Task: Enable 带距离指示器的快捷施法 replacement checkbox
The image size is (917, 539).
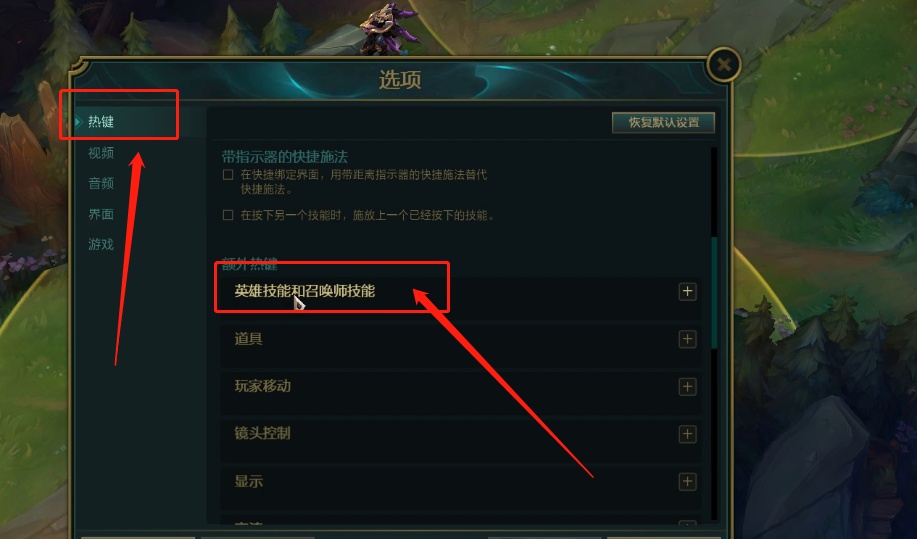Action: [x=228, y=174]
